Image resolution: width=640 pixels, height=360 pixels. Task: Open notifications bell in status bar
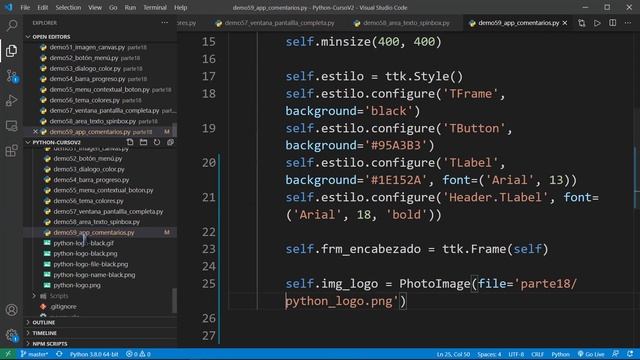630,354
